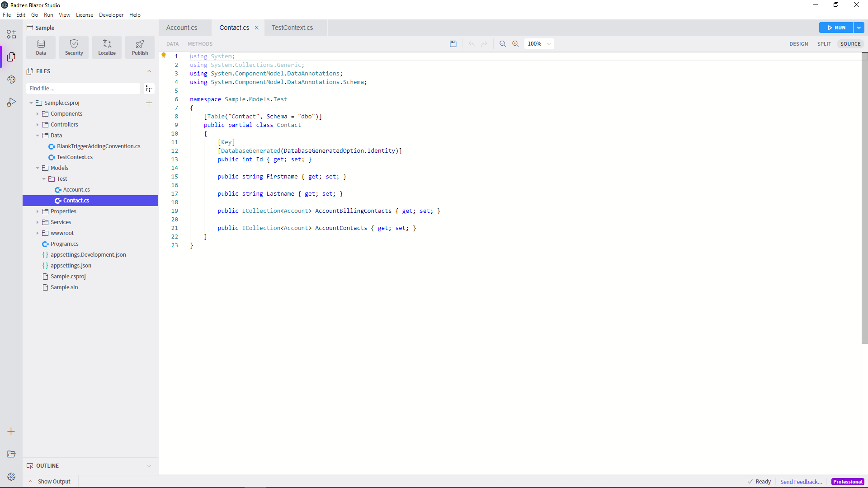
Task: Zoom in with the magnifier plus icon
Action: [515, 44]
